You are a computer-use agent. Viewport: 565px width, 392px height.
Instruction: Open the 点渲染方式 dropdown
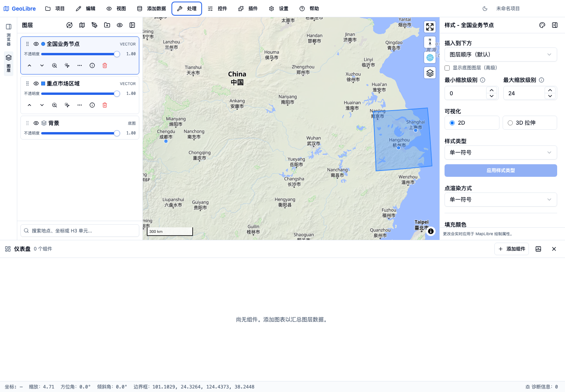click(501, 200)
